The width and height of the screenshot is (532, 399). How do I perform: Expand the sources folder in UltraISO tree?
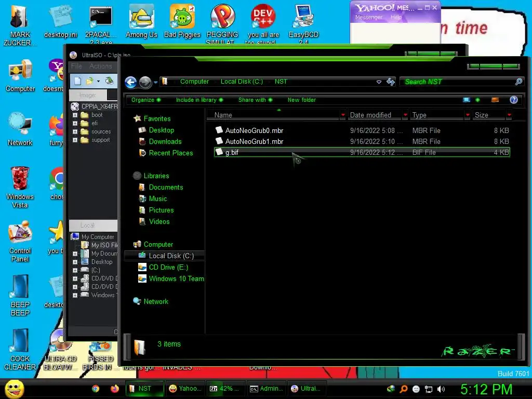pyautogui.click(x=75, y=131)
